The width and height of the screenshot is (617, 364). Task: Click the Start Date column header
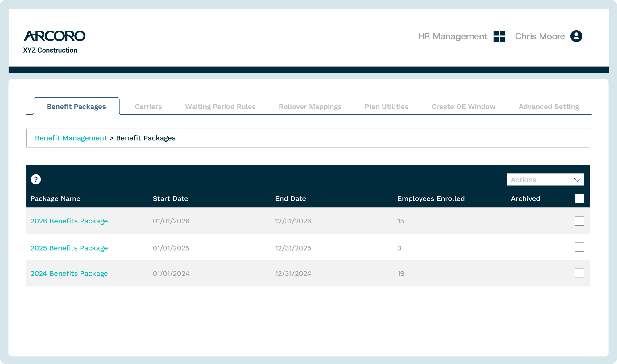point(171,198)
